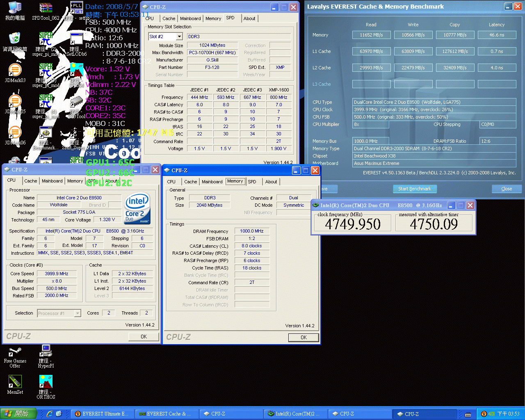
Task: Click the G.Skill manufacturer field
Action: [212, 60]
